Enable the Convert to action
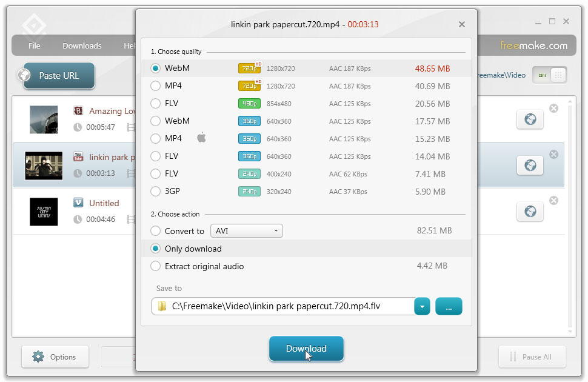Viewport: 588px width, 382px height. tap(155, 231)
